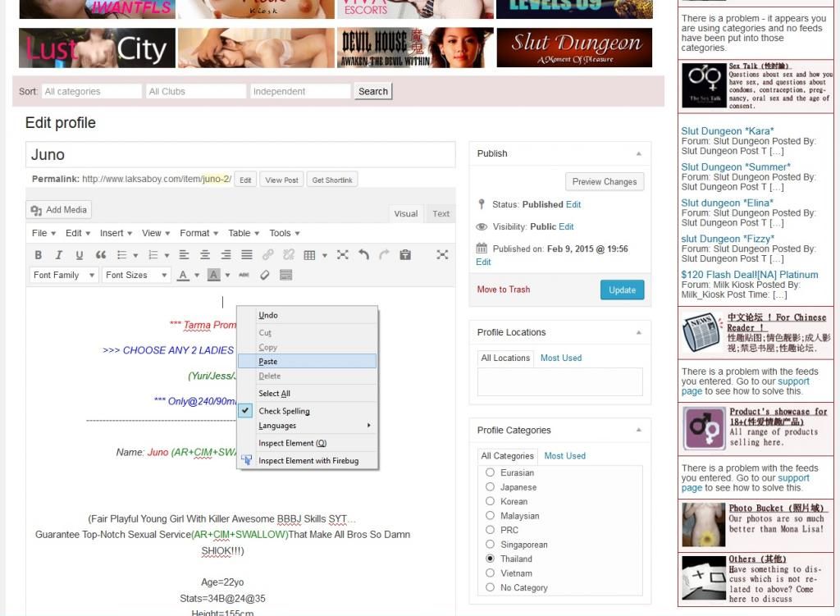Viewport: 840px width, 616px height.
Task: Select the No Category radio
Action: point(490,587)
